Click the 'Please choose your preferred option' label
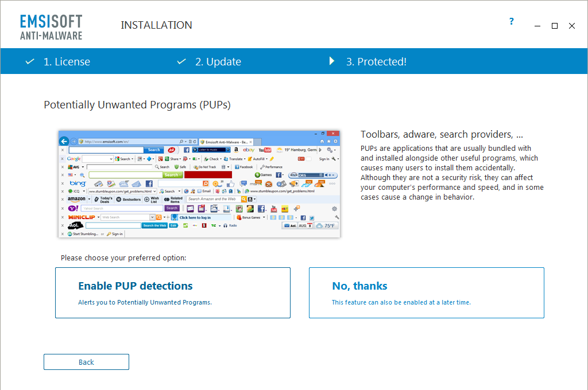Image resolution: width=588 pixels, height=390 pixels. 123,258
